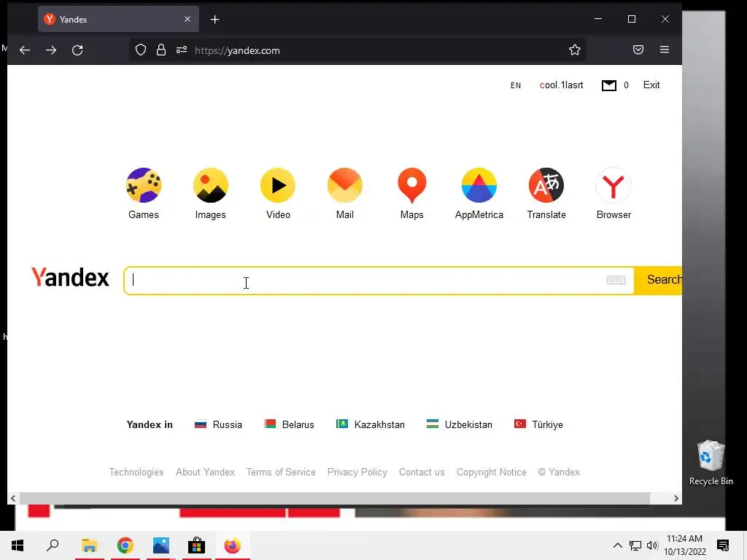This screenshot has width=747, height=560.
Task: Open Yandex Images icon
Action: 211,186
